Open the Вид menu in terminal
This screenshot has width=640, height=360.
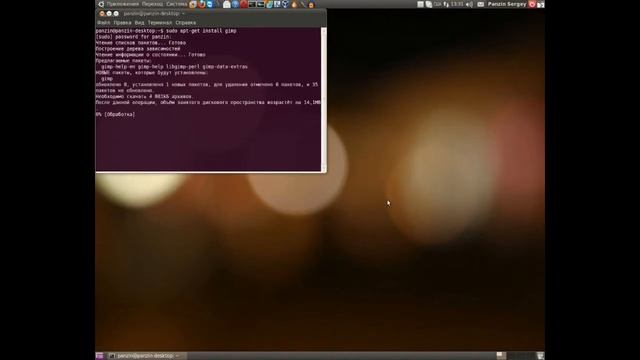[x=139, y=23]
